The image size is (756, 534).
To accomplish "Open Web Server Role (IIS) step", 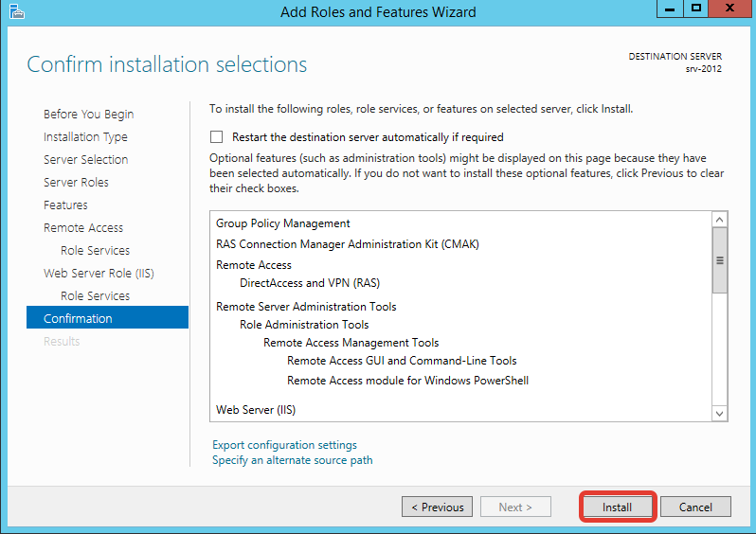I will coord(99,274).
